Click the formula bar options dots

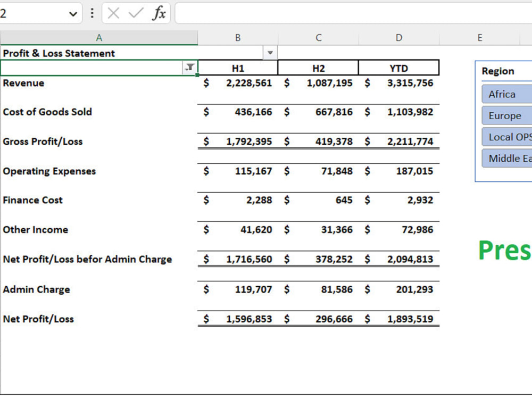[92, 13]
